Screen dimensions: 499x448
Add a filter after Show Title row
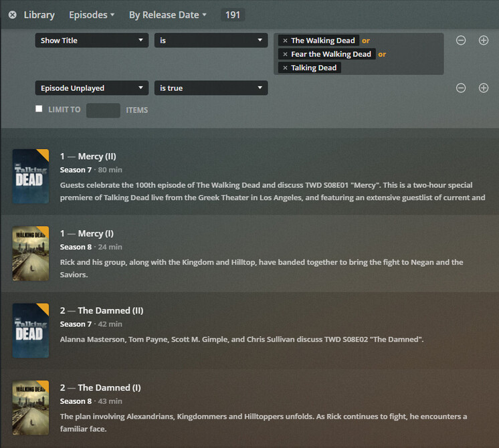pos(484,40)
